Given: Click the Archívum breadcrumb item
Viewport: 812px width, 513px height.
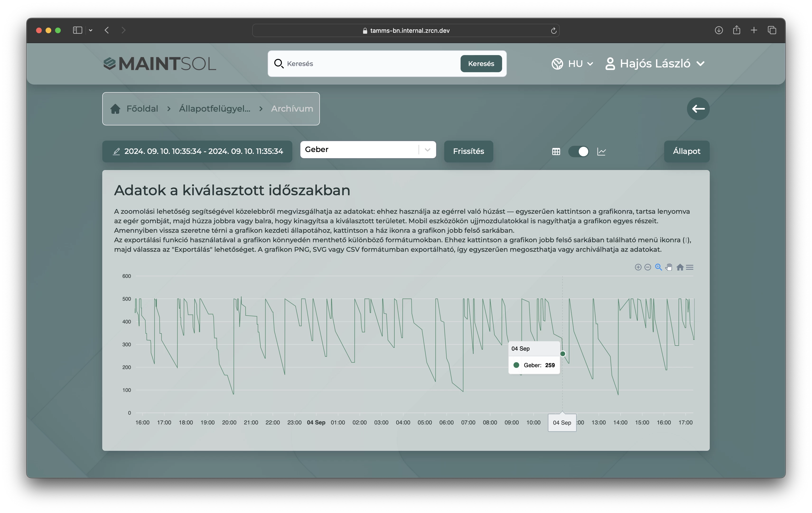Looking at the screenshot, I should click(x=292, y=109).
